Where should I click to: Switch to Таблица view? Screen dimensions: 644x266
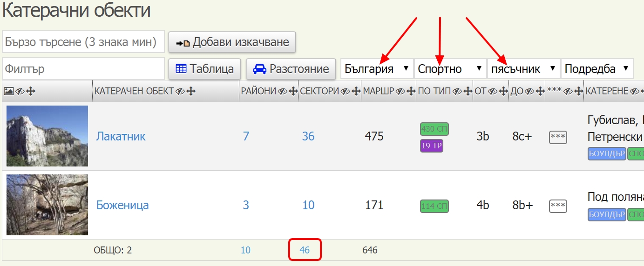click(204, 69)
